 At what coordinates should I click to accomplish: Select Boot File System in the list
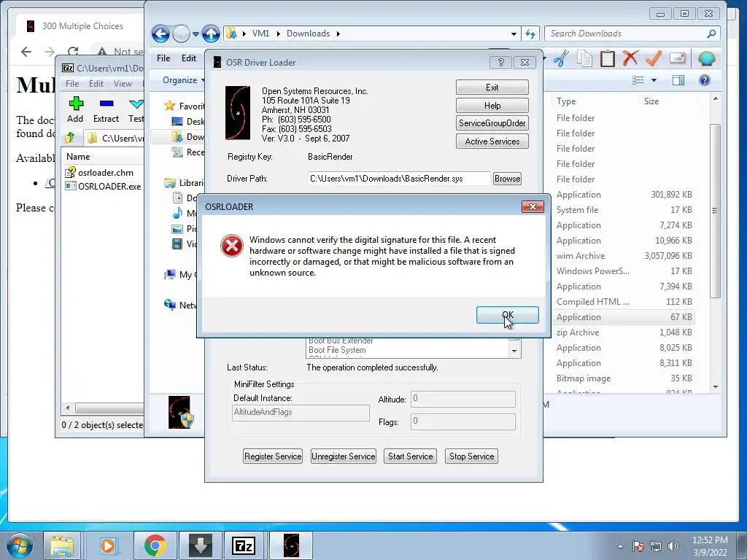(337, 350)
